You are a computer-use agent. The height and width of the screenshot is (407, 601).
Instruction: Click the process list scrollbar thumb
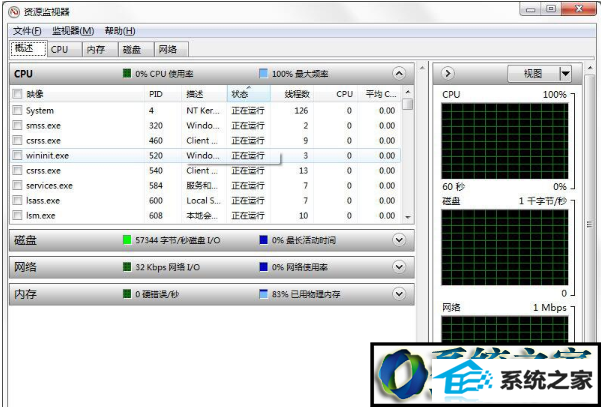(408, 104)
